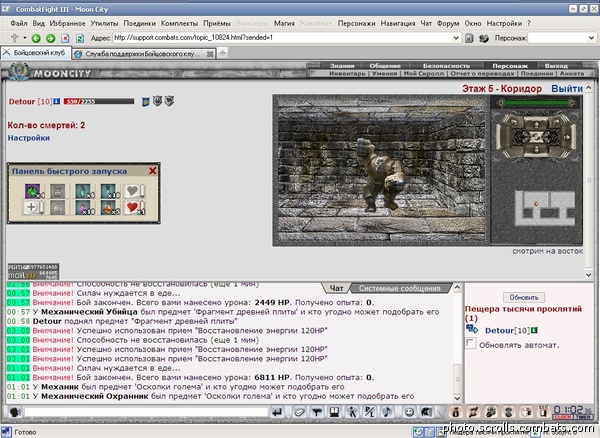The height and width of the screenshot is (438, 600).
Task: Click the Go icon right of address bar
Action: (x=469, y=38)
